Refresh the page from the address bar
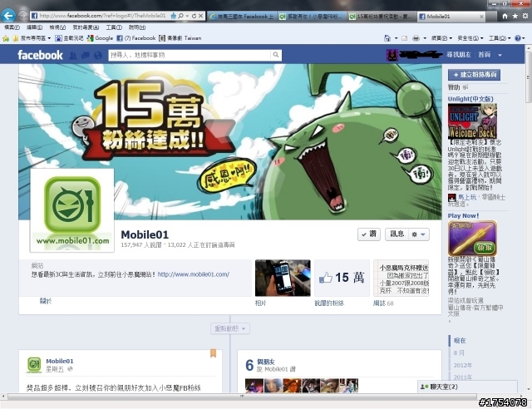The image size is (532, 409). (194, 16)
